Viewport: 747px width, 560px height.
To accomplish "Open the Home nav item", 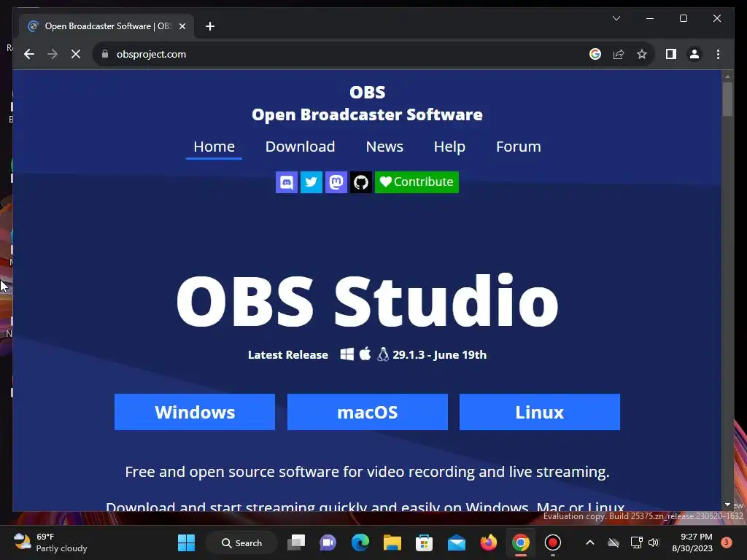I will [214, 147].
